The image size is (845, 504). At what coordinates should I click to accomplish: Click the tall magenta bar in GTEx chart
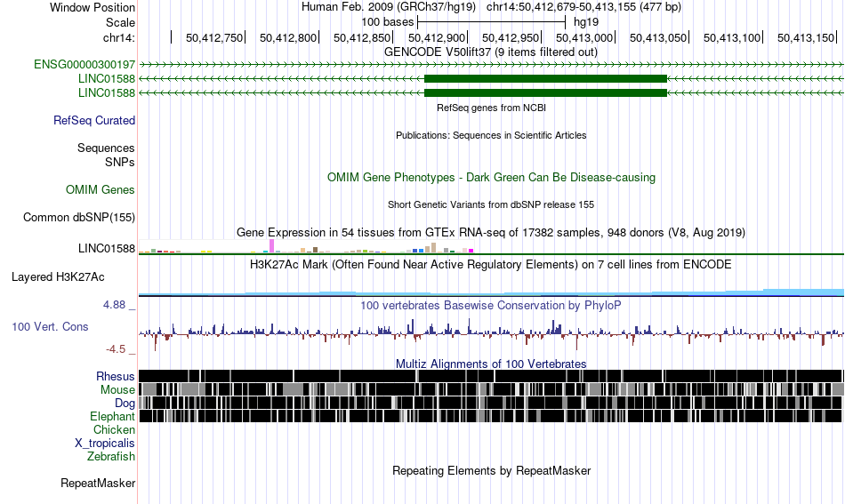point(271,245)
